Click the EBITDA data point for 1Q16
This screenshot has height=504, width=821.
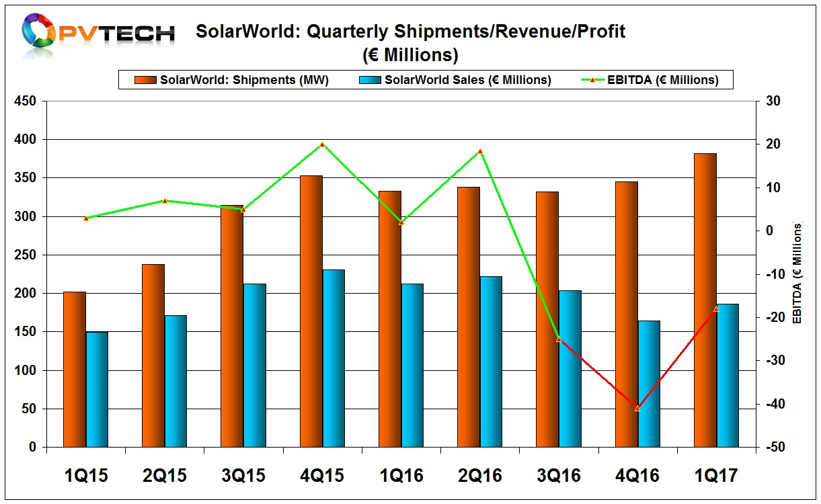[x=401, y=222]
